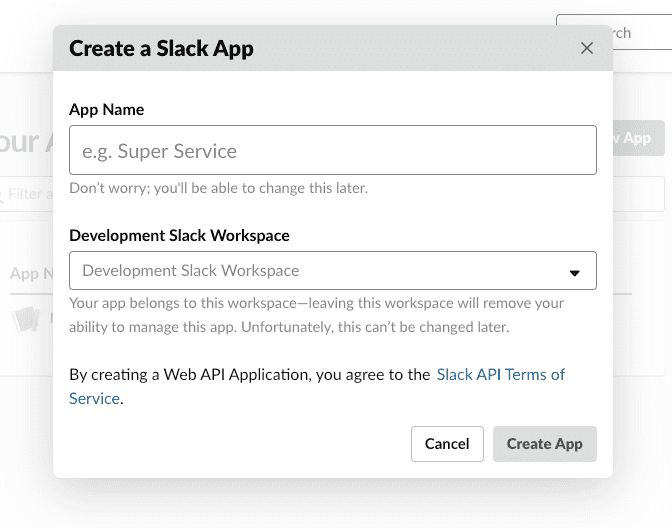672x528 pixels.
Task: Click the 'Your app belongs to this workspace' note
Action: (x=316, y=315)
